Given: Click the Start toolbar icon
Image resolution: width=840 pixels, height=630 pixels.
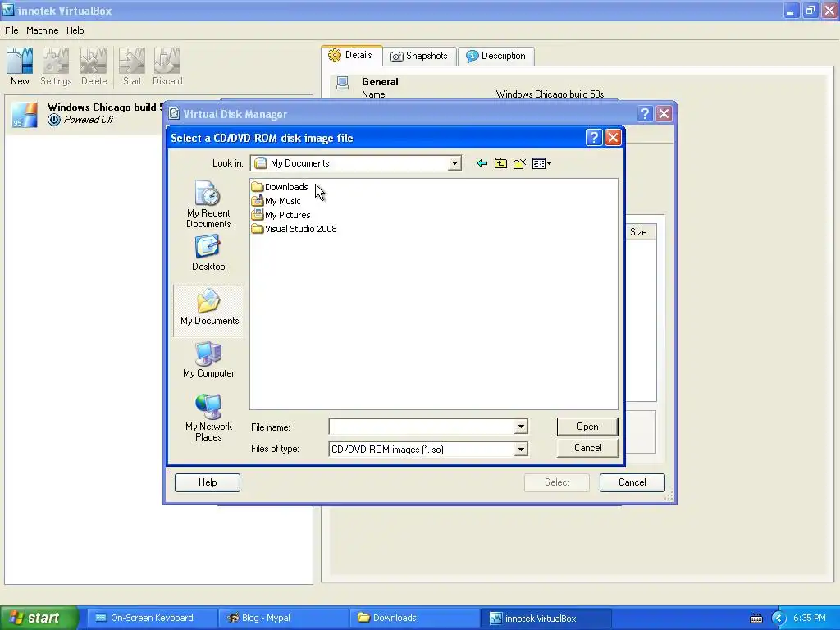Looking at the screenshot, I should click(x=132, y=66).
